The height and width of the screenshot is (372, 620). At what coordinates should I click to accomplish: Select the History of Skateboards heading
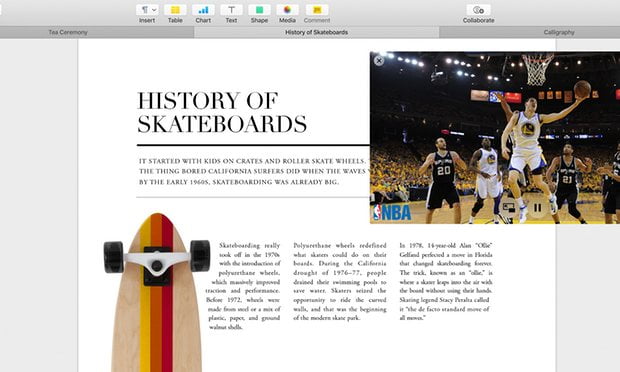[222, 112]
